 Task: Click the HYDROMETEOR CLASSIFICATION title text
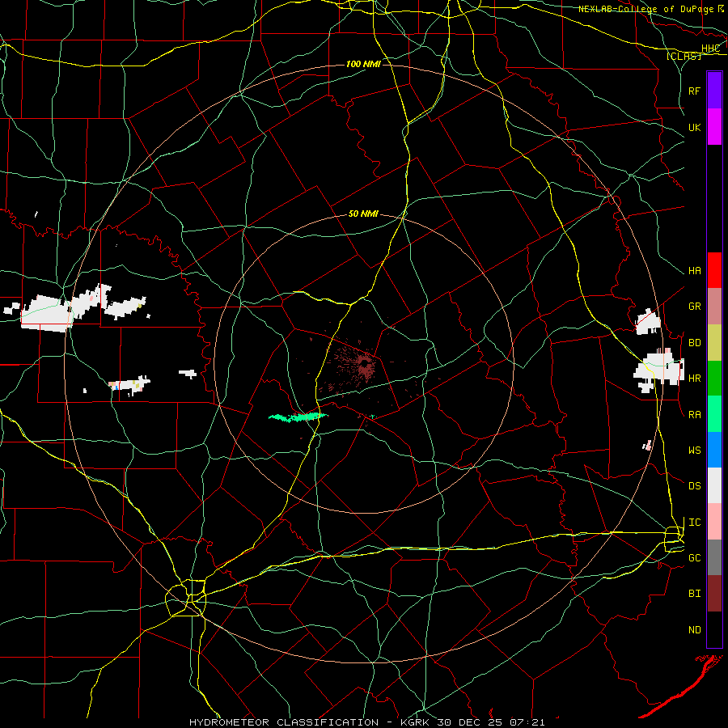(x=284, y=722)
